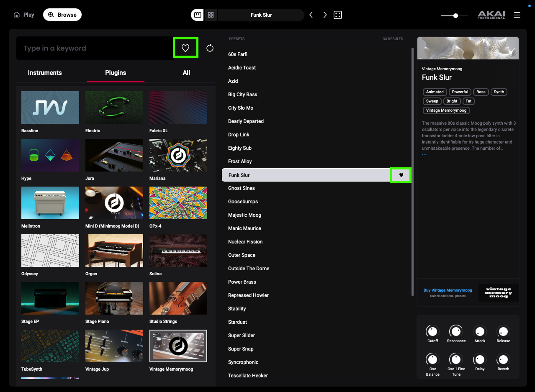Click the Home Play button
Viewport: 535px width, 392px height.
pyautogui.click(x=24, y=15)
